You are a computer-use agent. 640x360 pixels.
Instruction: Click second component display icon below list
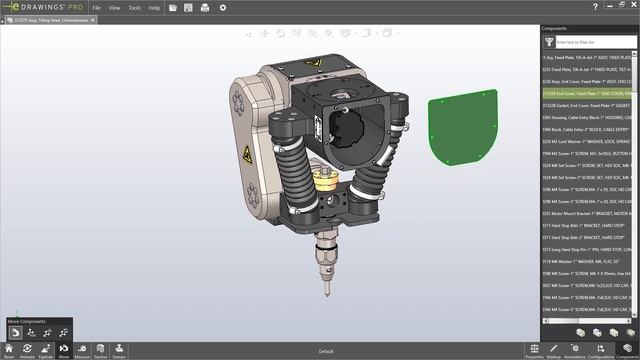597,333
